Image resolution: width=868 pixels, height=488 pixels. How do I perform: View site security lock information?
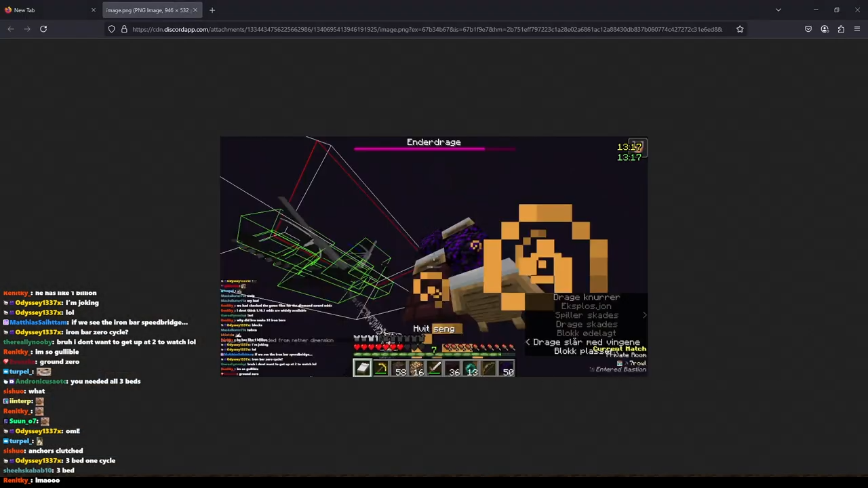(x=124, y=29)
